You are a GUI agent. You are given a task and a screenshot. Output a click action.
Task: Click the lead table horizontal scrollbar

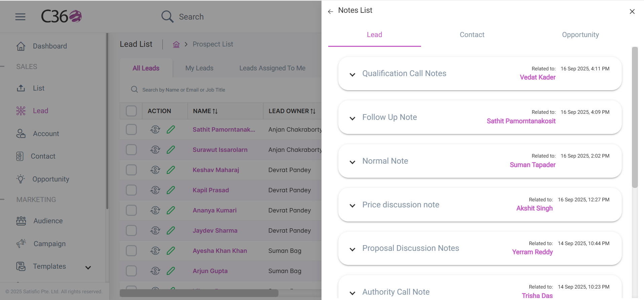(199, 293)
